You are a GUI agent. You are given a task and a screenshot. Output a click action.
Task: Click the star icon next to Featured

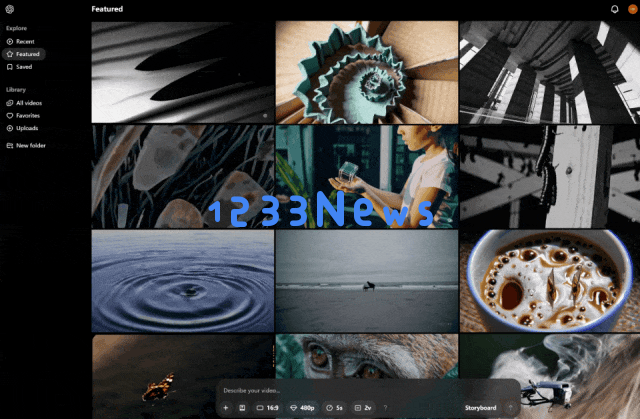click(10, 54)
